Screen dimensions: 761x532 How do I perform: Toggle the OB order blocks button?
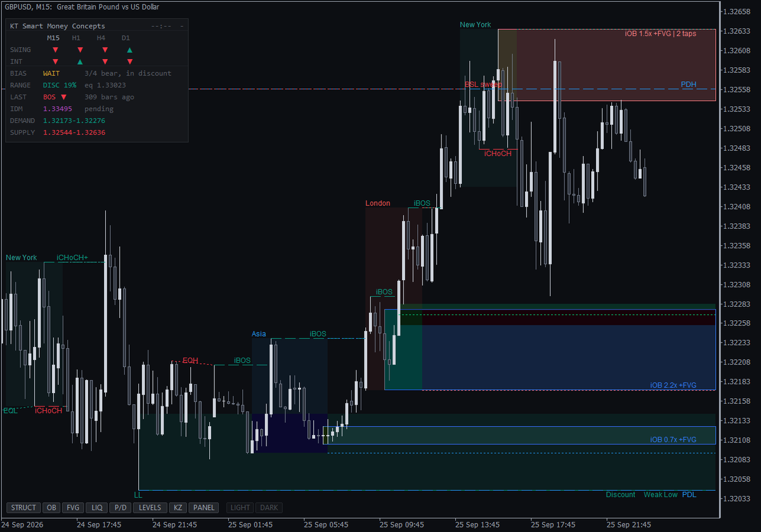point(51,508)
